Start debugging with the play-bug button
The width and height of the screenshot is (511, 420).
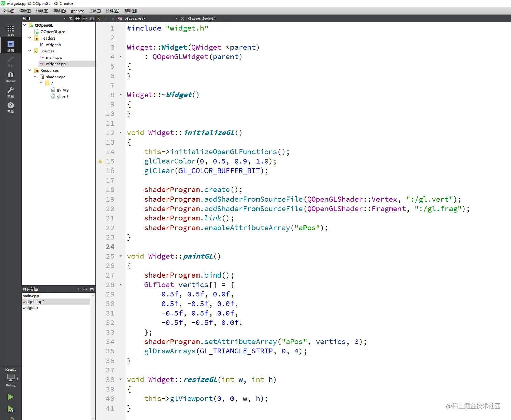pyautogui.click(x=10, y=409)
